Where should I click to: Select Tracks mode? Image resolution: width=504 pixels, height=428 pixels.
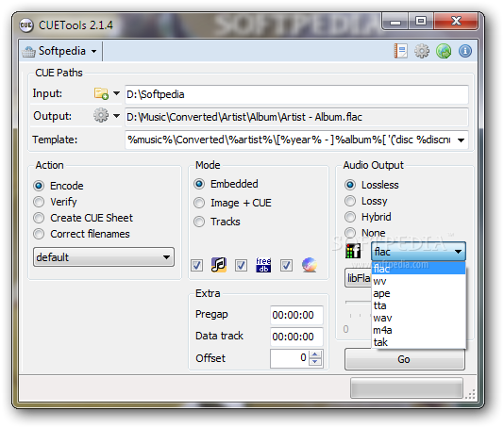[217, 222]
